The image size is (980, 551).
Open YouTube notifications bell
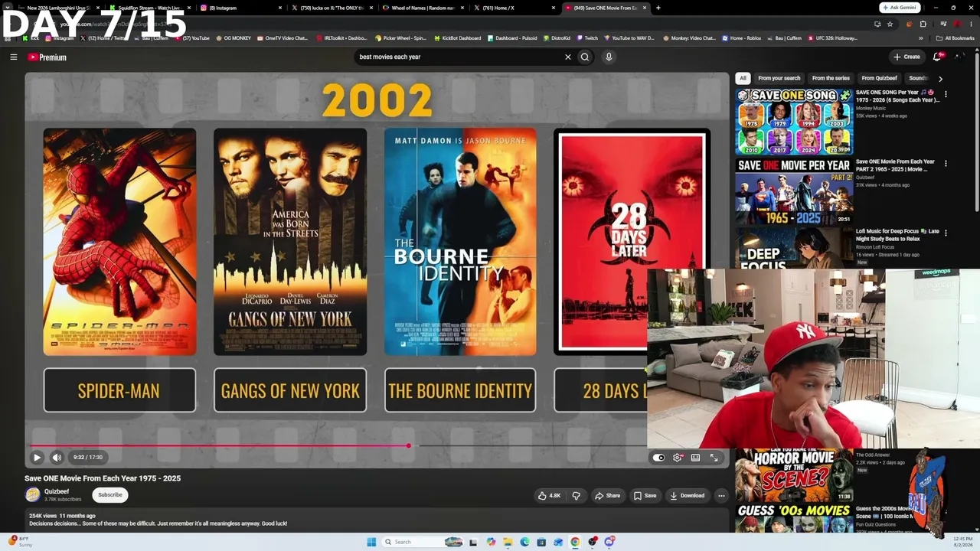click(937, 57)
